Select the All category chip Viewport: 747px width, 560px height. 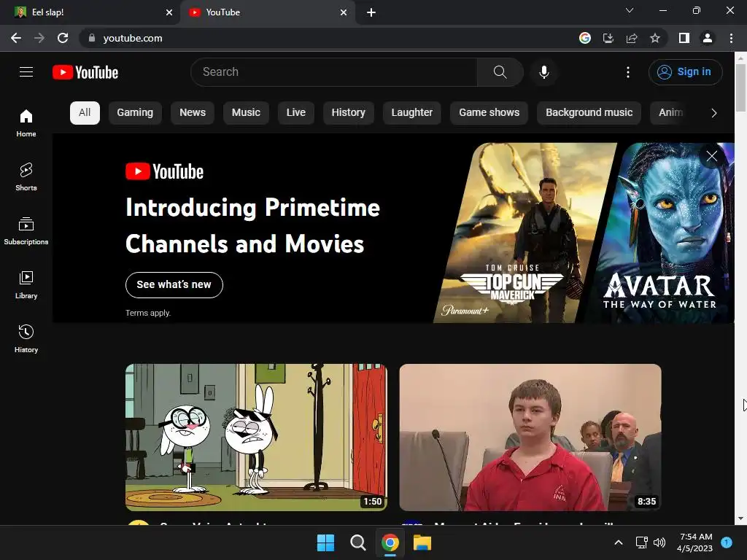coord(85,113)
